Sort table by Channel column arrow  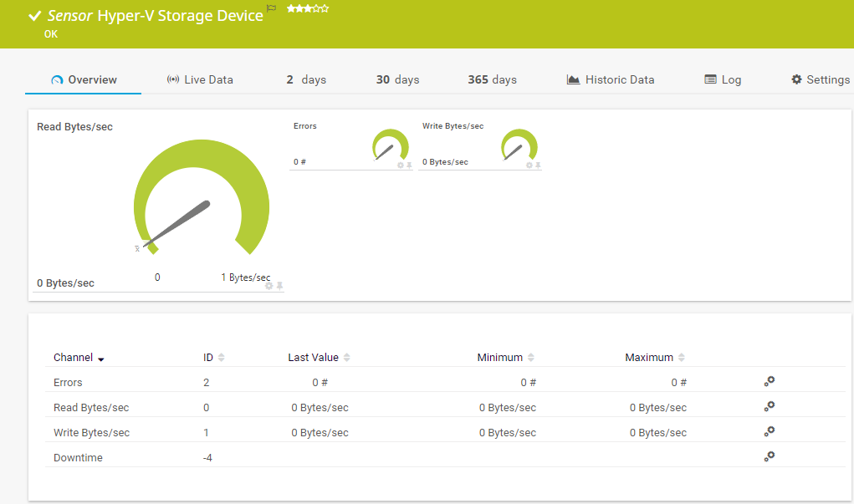[x=101, y=359]
